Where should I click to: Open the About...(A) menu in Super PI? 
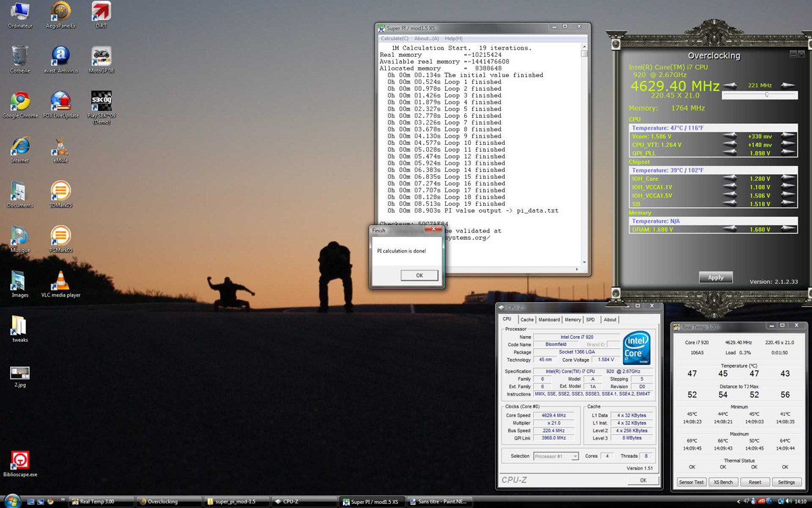pos(426,39)
